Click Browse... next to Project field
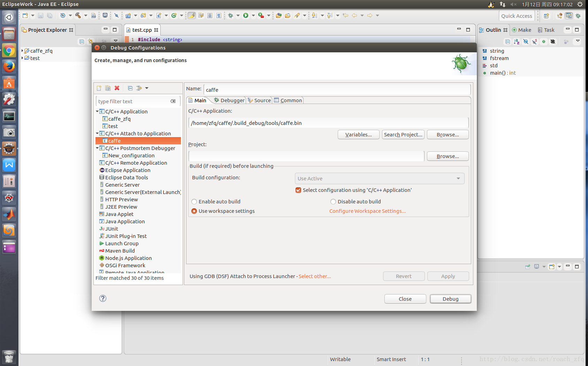Image resolution: width=588 pixels, height=366 pixels. 448,156
